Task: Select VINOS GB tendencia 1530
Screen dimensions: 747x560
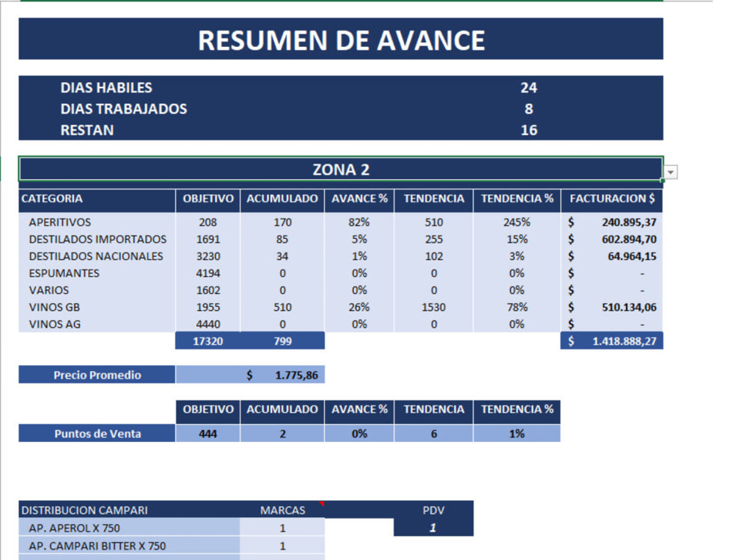Action: [x=433, y=307]
